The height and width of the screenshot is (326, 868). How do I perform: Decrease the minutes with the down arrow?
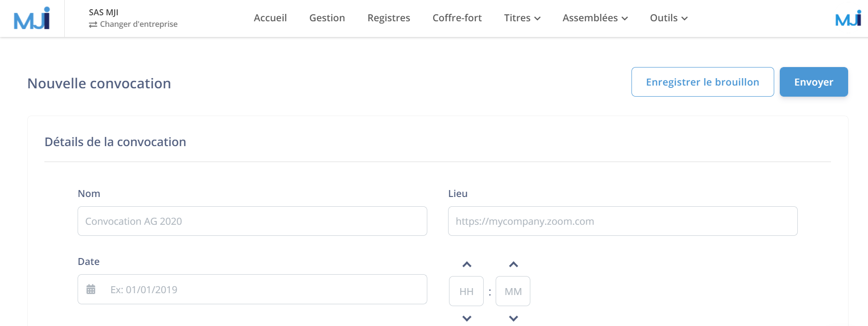(x=513, y=318)
